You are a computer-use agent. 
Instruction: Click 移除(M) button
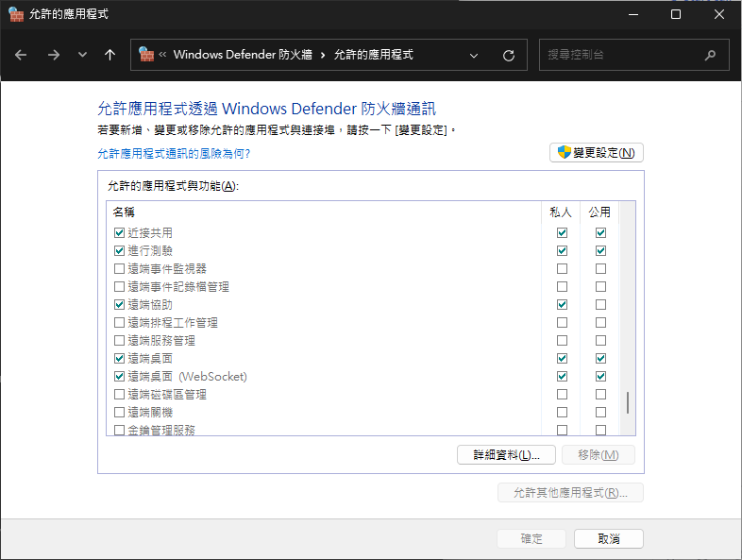point(599,455)
